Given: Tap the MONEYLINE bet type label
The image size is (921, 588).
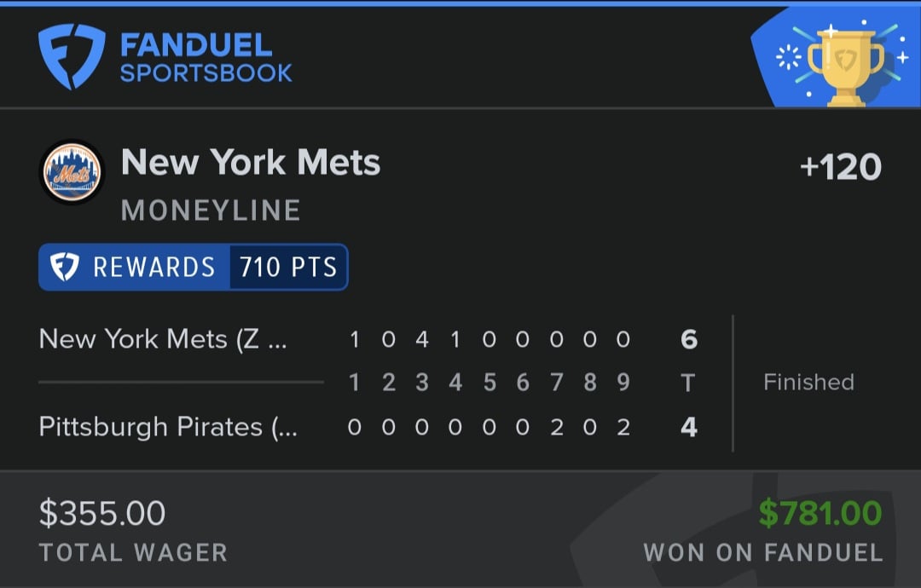Looking at the screenshot, I should coord(211,210).
